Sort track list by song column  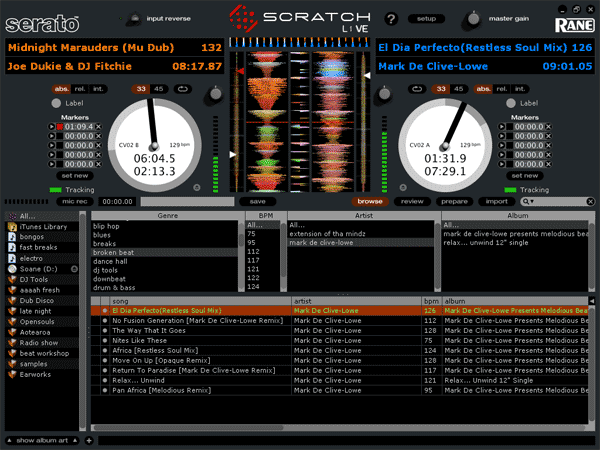click(x=201, y=301)
